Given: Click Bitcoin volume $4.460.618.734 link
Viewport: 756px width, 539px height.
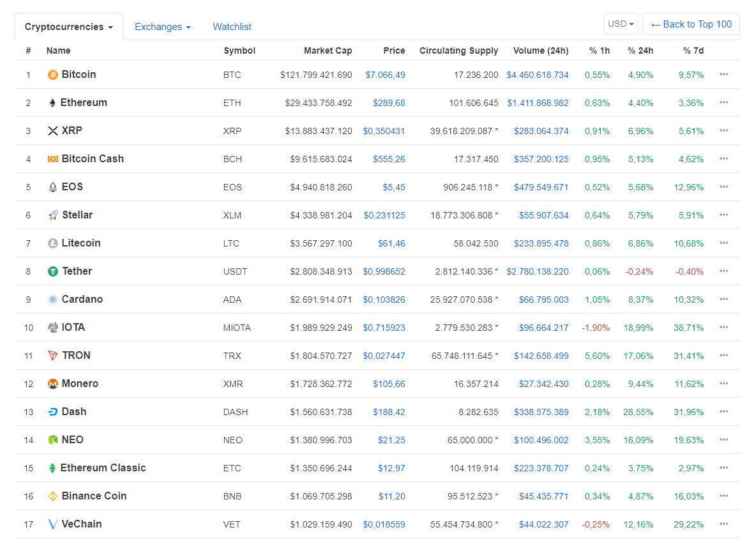Looking at the screenshot, I should click(x=538, y=75).
